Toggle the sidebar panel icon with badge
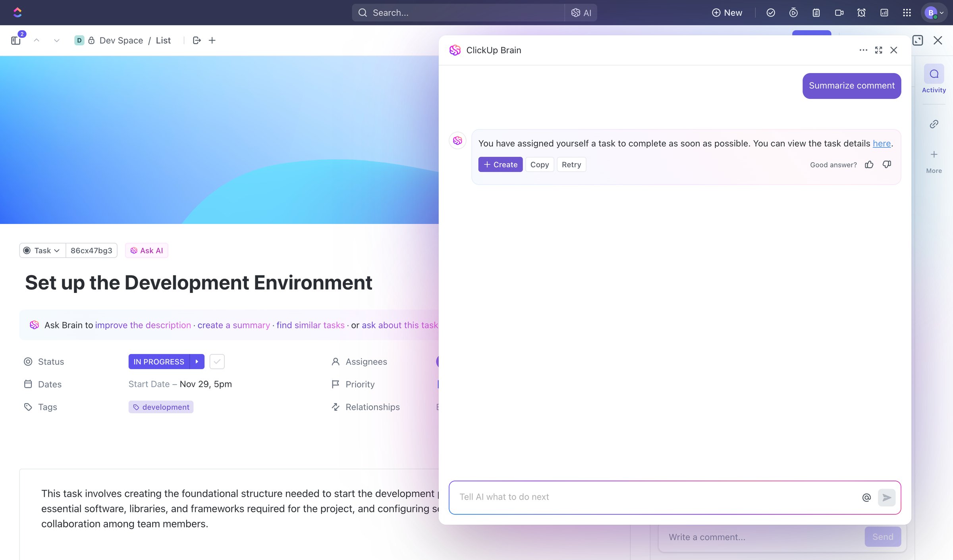This screenshot has height=560, width=953. (x=16, y=40)
